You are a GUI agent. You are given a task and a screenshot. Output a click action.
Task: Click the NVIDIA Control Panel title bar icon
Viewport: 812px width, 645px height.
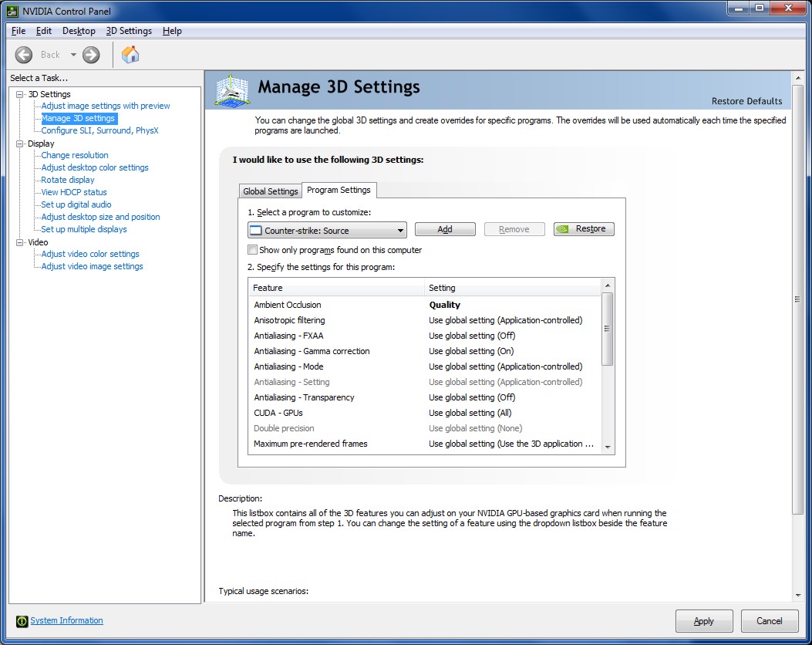13,11
